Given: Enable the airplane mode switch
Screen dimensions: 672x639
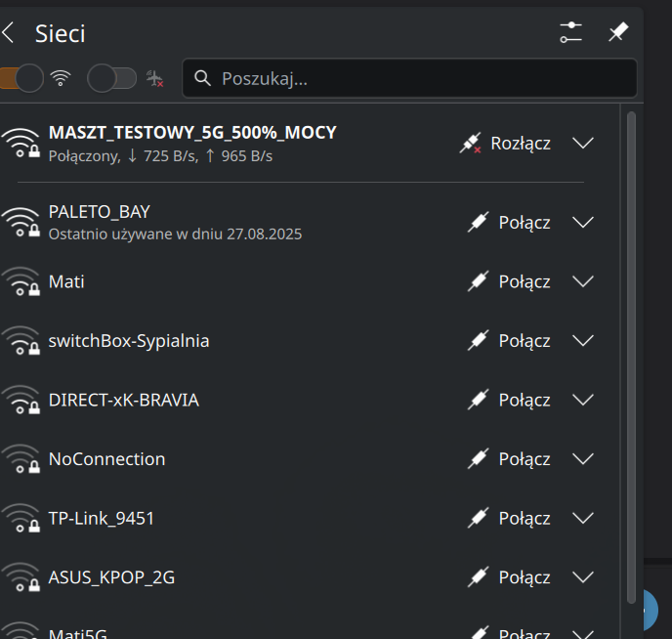Looking at the screenshot, I should pyautogui.click(x=111, y=78).
